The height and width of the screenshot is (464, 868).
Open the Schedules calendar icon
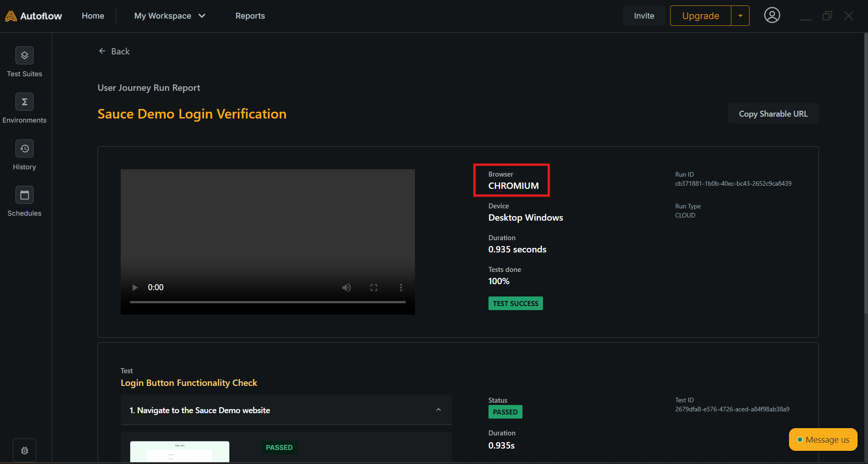tap(25, 195)
